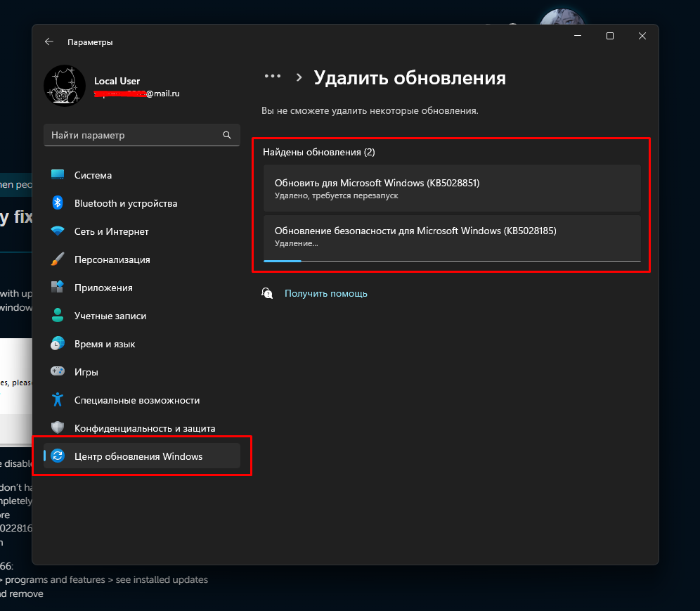Click the Bluetooth icon in the sidebar
The height and width of the screenshot is (611, 700).
[x=58, y=203]
